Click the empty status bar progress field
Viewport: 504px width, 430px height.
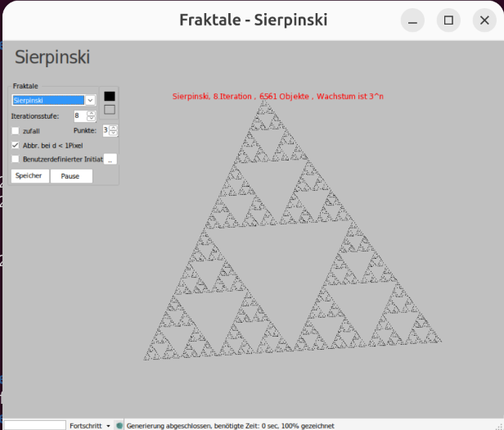[x=34, y=426]
